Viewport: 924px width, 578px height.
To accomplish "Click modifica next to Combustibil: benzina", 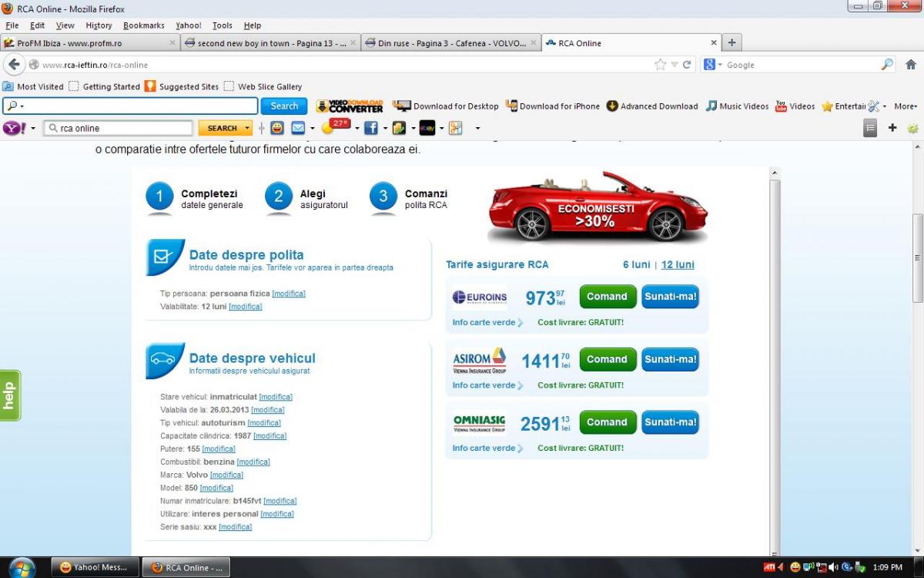I will point(253,462).
